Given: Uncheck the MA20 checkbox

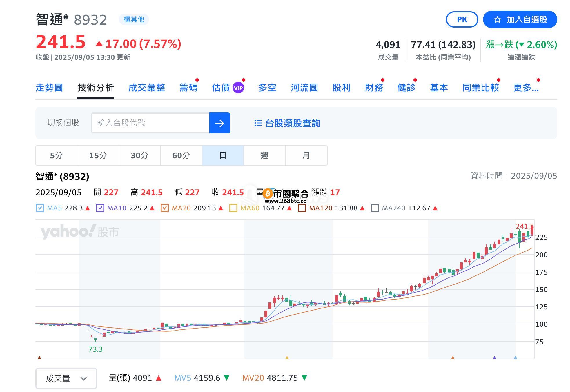Looking at the screenshot, I should 165,208.
